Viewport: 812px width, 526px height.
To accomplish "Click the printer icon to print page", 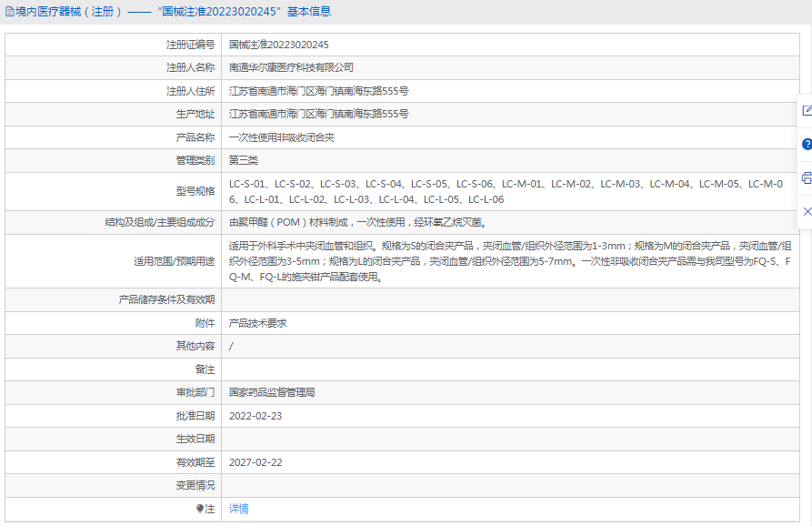I will coord(807,178).
